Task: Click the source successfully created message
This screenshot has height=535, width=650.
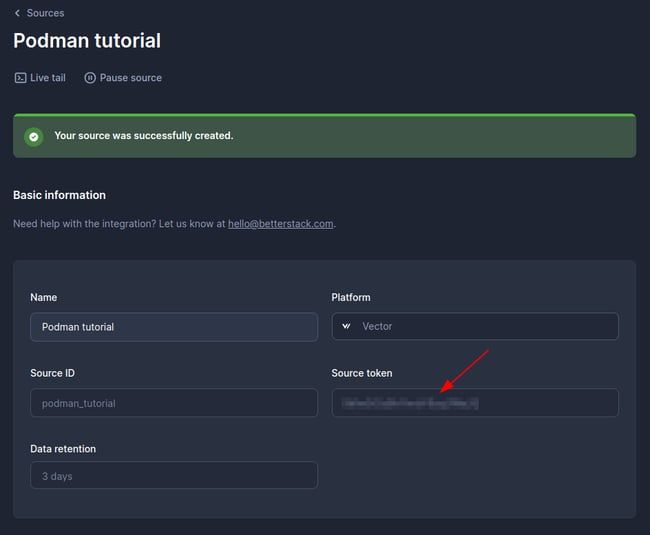Action: (x=143, y=136)
